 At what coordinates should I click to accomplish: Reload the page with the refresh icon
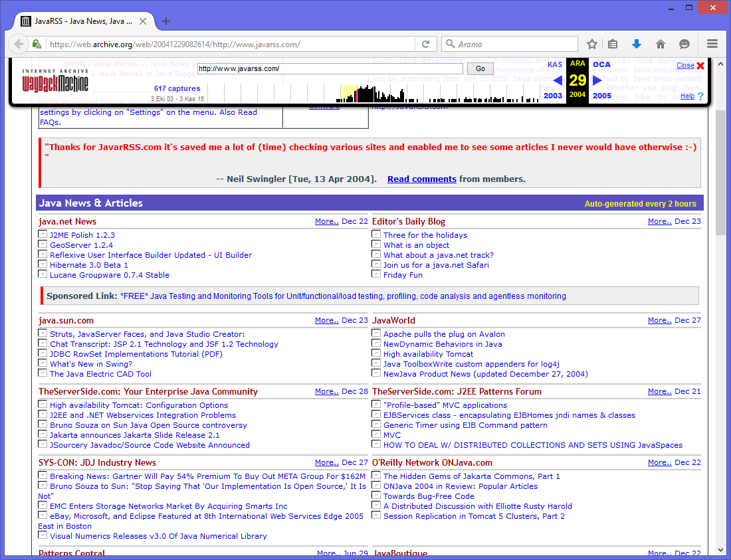click(425, 45)
